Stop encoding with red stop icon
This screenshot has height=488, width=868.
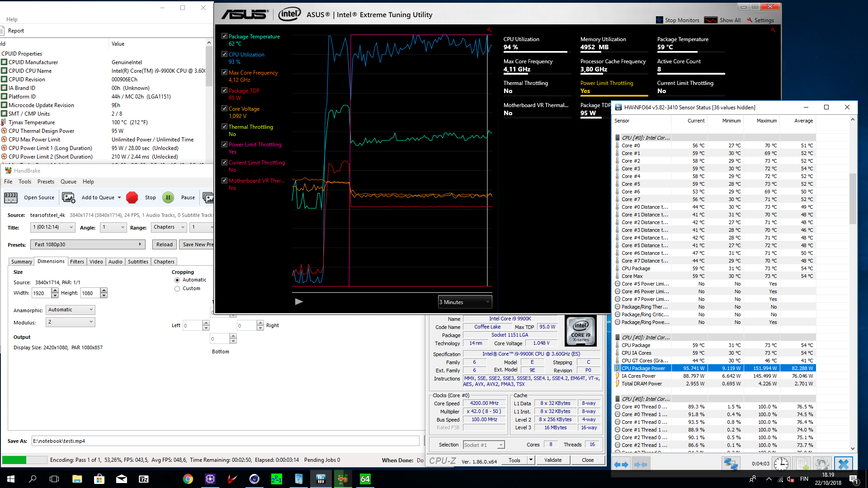[x=132, y=197]
